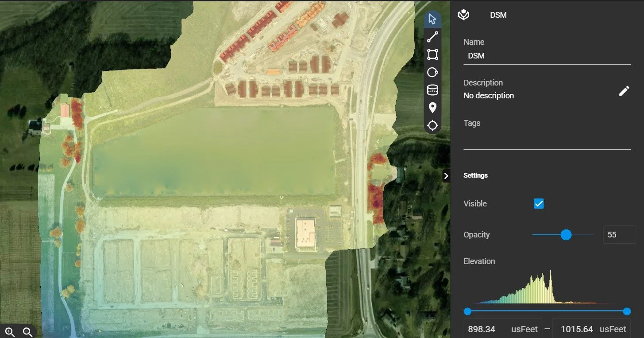The height and width of the screenshot is (338, 644).
Task: Click the Opacity slider handle
Action: pos(566,235)
